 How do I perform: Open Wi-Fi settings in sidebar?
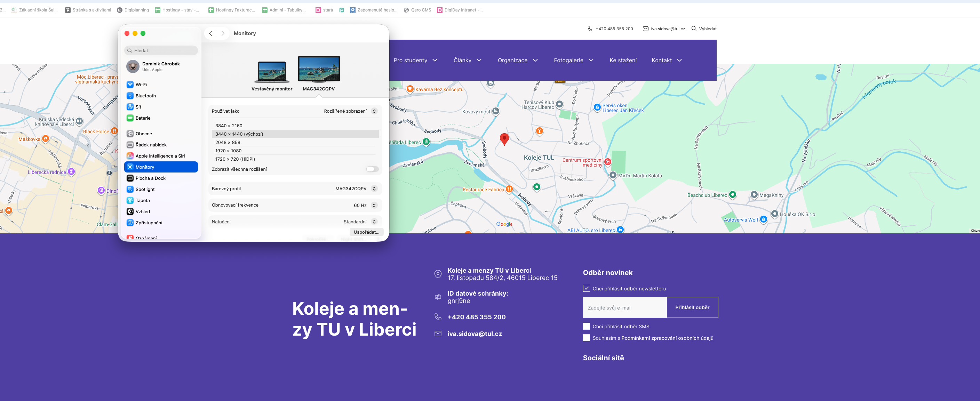point(141,85)
